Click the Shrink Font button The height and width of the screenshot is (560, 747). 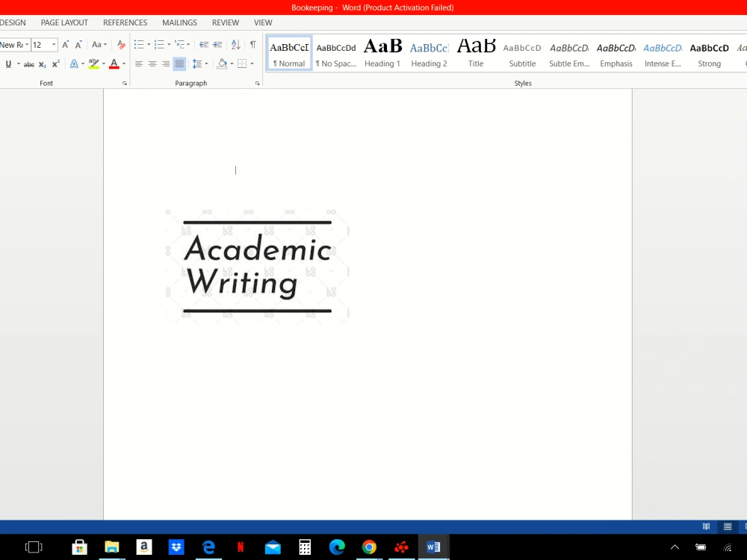coord(78,45)
